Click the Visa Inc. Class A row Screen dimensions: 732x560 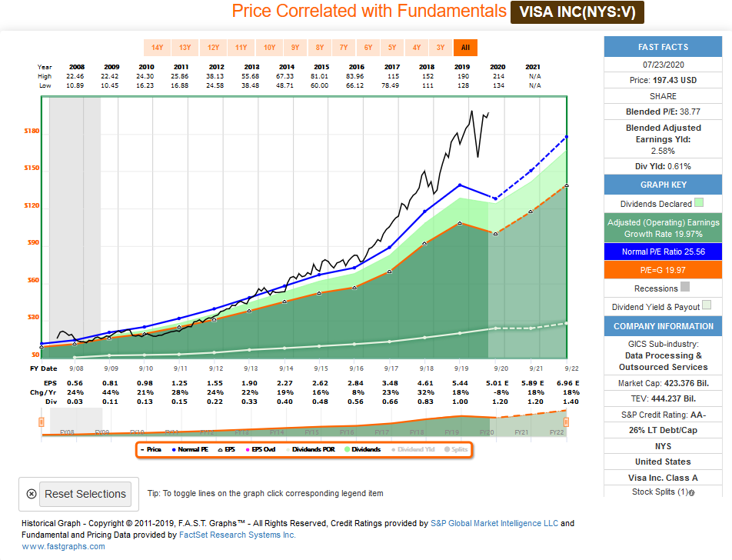coord(663,478)
